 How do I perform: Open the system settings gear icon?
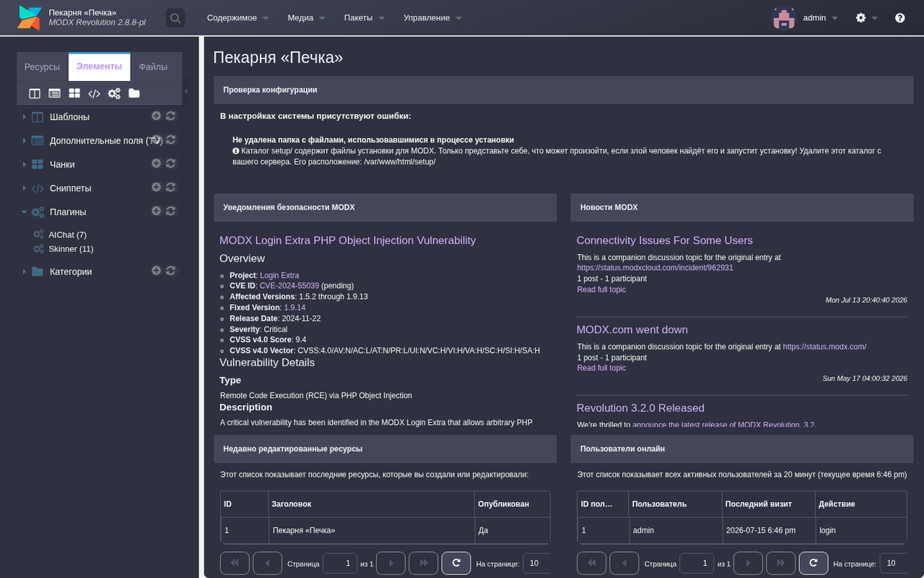coord(860,17)
